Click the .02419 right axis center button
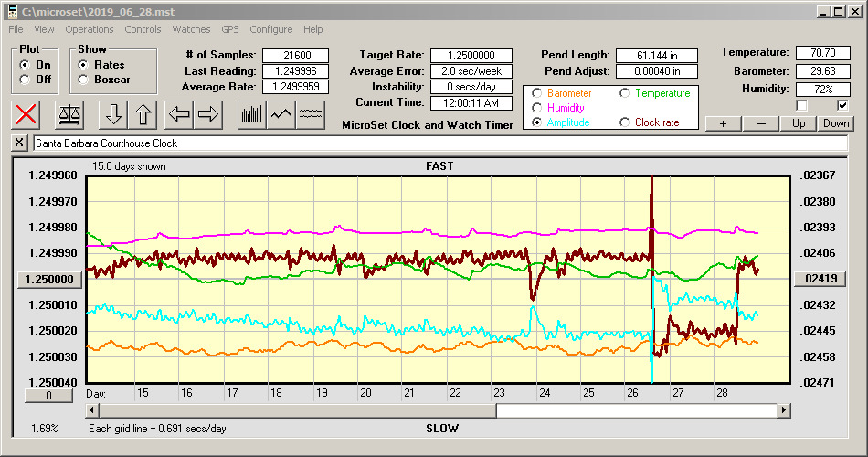This screenshot has width=868, height=457. coord(820,279)
